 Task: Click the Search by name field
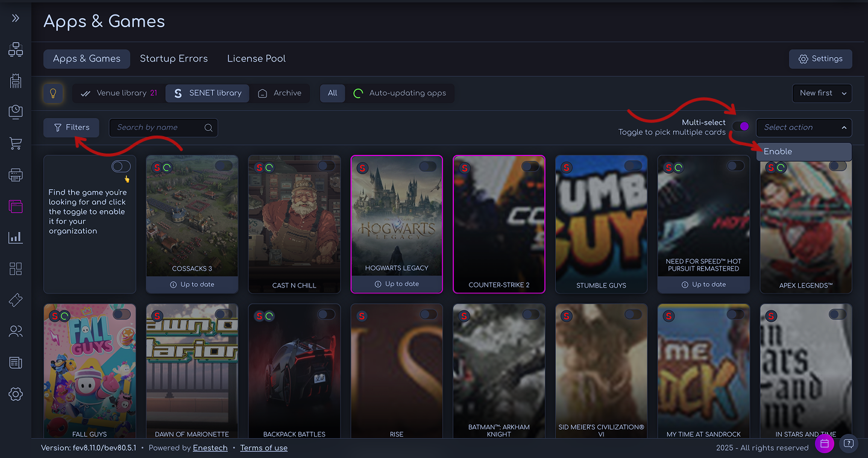[x=158, y=127]
